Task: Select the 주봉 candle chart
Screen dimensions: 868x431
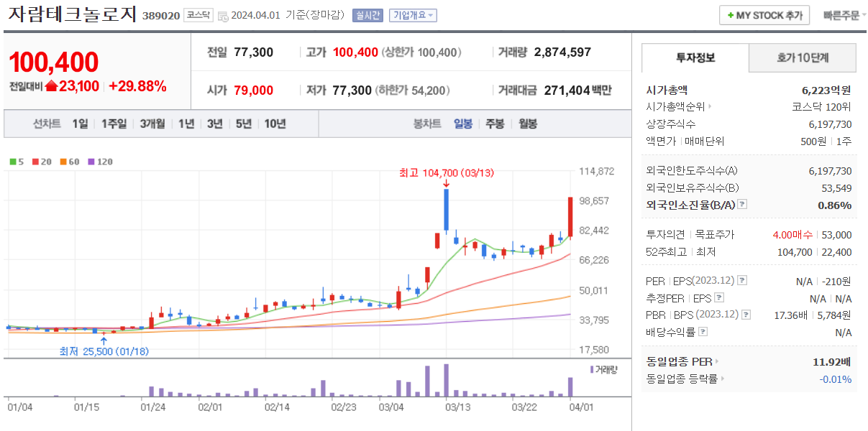Action: coord(495,124)
